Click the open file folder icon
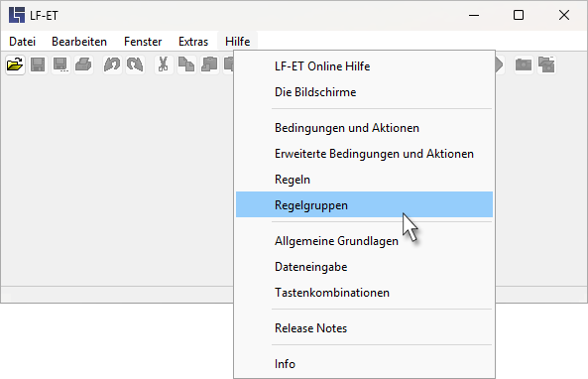588x379 pixels. pos(15,64)
